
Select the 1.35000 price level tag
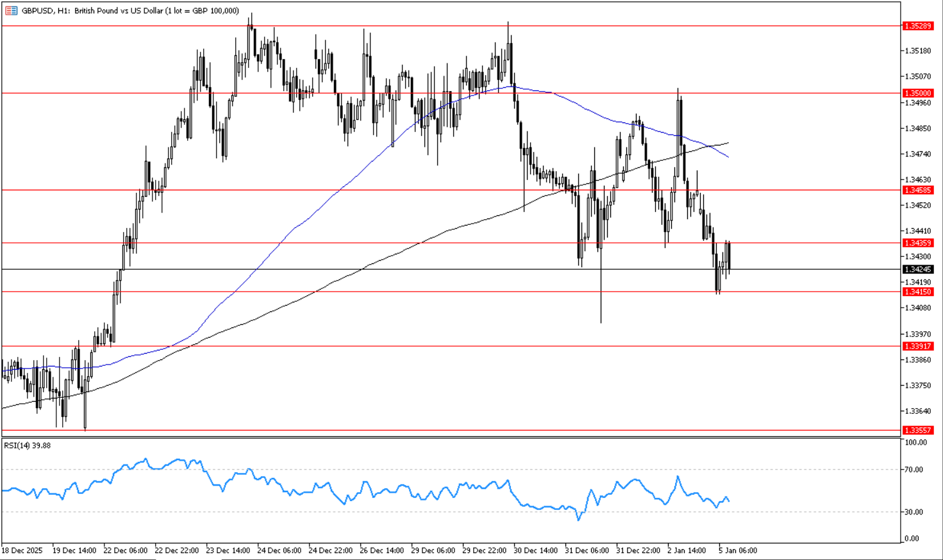(918, 94)
